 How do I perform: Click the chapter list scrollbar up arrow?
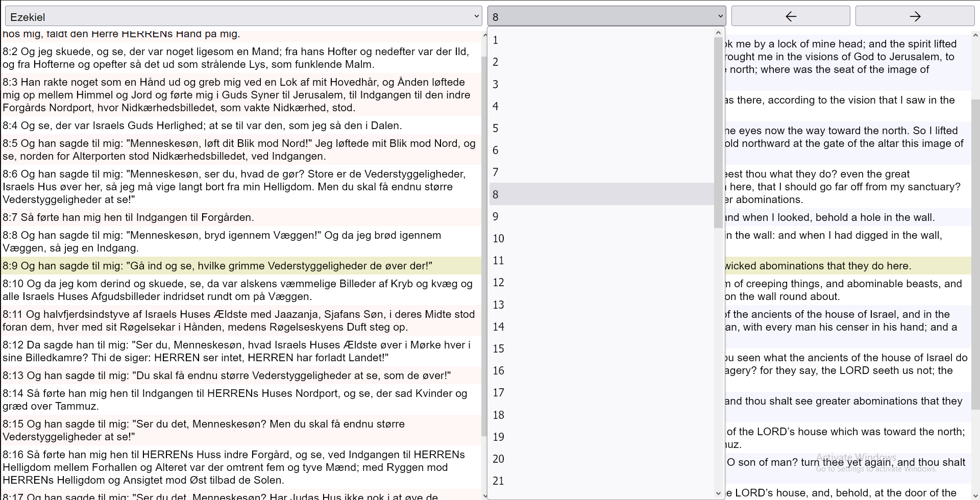tap(719, 33)
